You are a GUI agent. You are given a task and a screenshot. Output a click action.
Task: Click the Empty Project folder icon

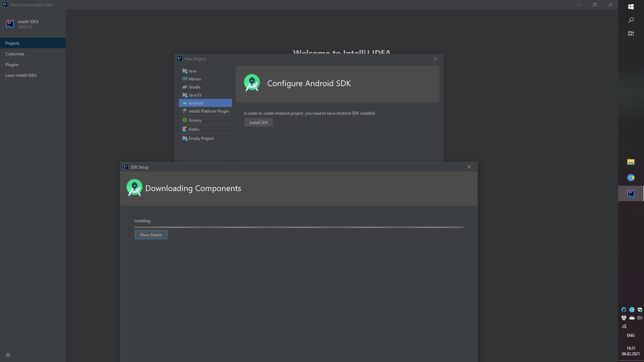[185, 138]
